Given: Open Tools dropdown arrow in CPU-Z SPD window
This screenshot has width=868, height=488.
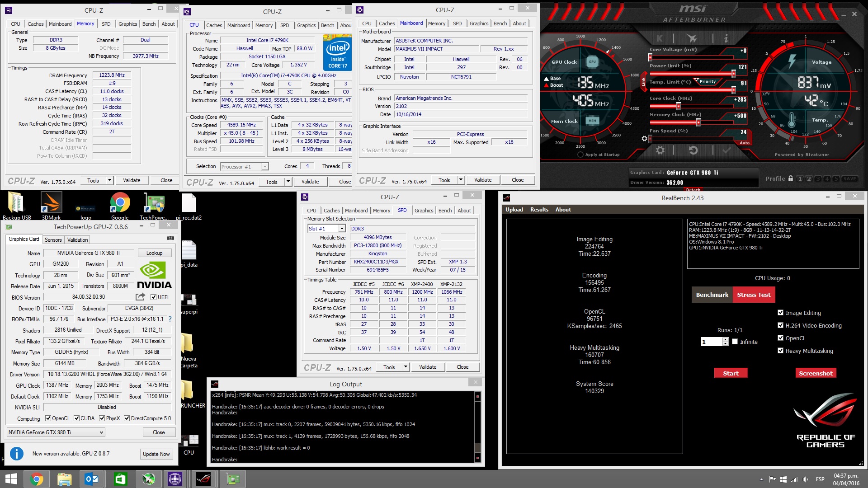Looking at the screenshot, I should click(406, 367).
